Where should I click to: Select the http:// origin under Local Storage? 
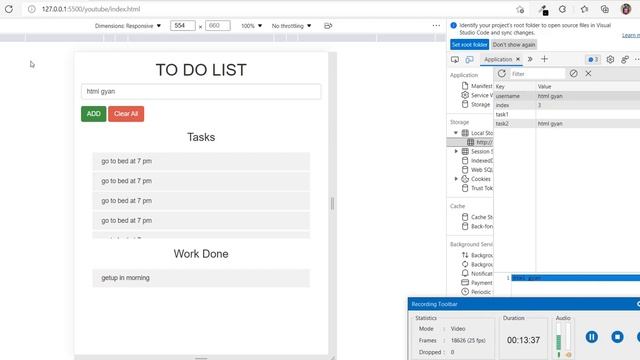[480, 142]
